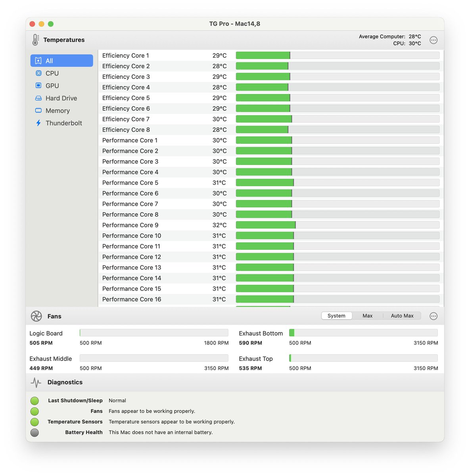
Task: Click the Diagnostics section heading
Action: click(x=65, y=382)
